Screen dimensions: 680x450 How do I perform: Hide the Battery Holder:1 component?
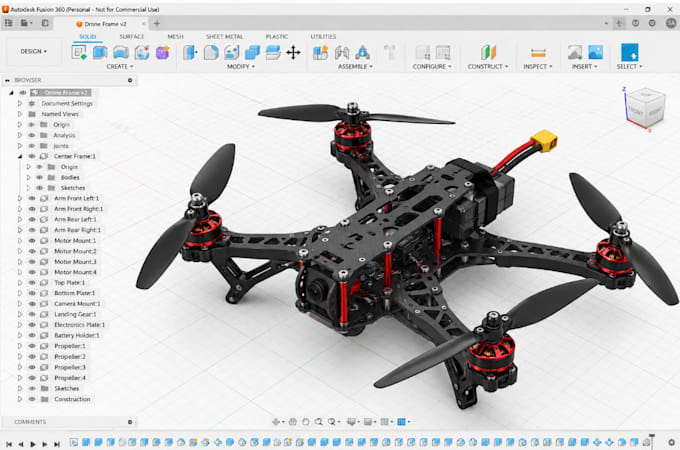point(32,335)
